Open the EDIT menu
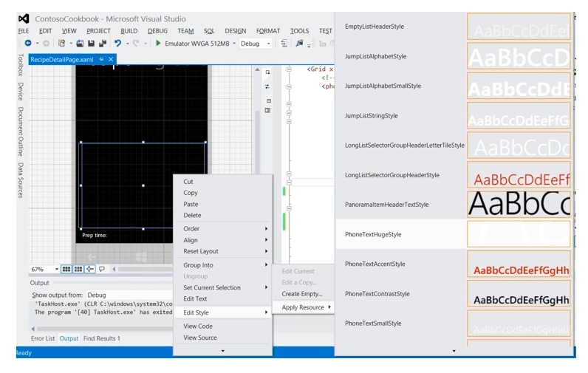Viewport: 588px width, 373px height. [45, 31]
